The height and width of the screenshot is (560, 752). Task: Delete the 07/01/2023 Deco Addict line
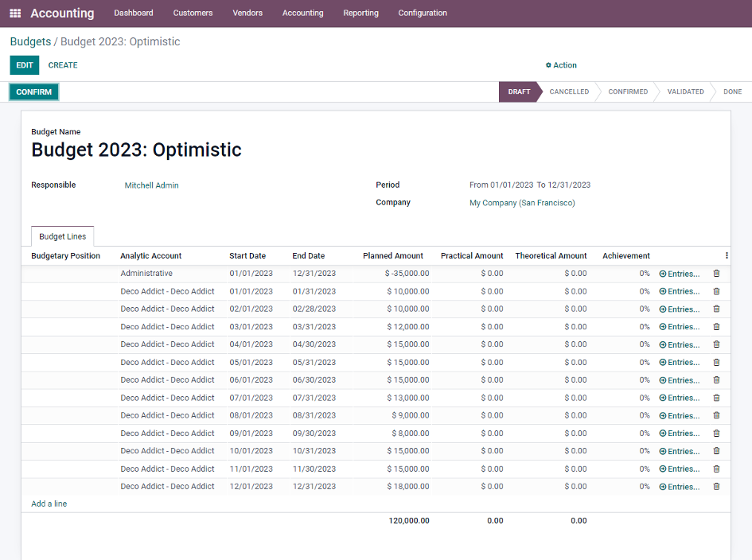(x=716, y=398)
